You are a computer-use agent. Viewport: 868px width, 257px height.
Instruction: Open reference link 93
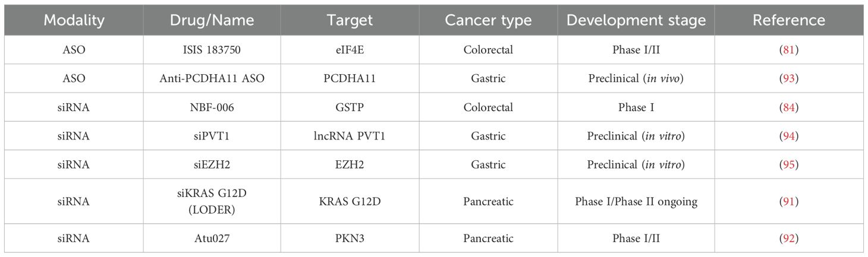click(789, 79)
